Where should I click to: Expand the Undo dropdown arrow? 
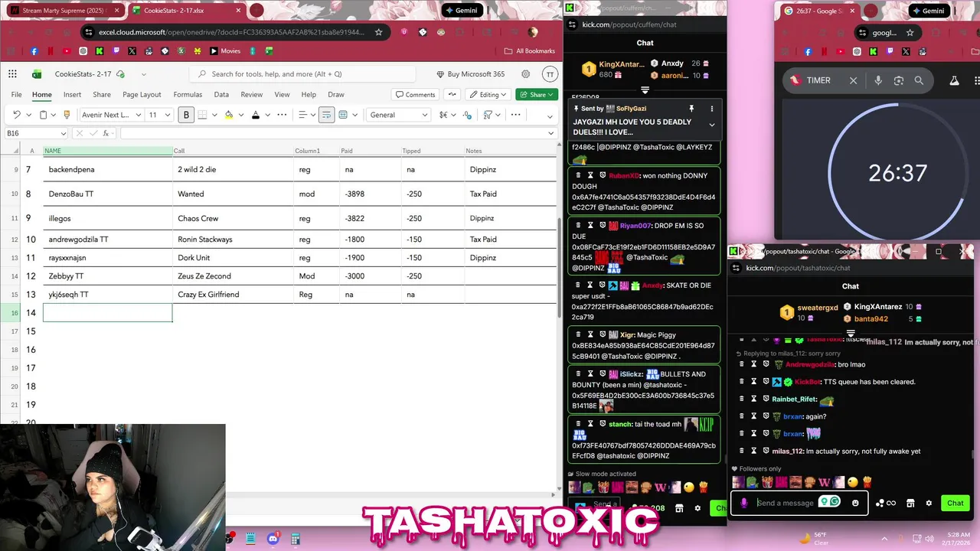coord(28,115)
